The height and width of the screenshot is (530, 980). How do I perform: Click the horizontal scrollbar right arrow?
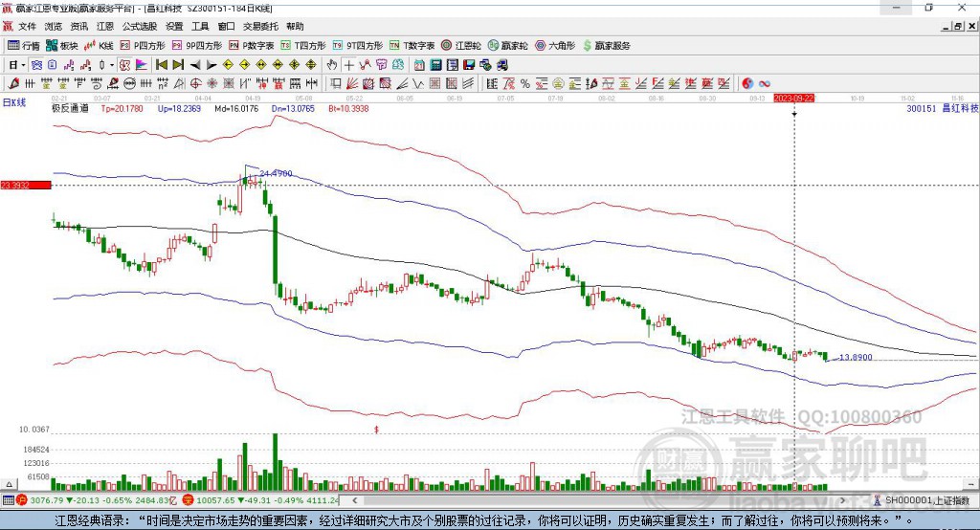(x=842, y=500)
